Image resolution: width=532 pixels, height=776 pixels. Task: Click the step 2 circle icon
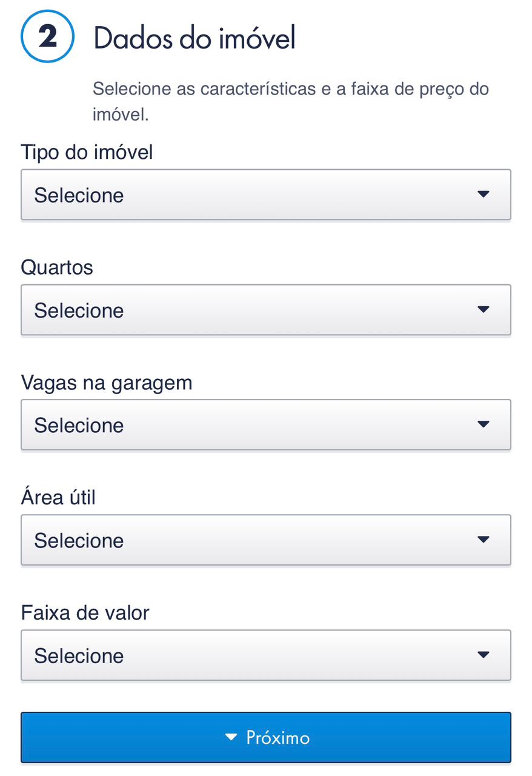pos(47,38)
